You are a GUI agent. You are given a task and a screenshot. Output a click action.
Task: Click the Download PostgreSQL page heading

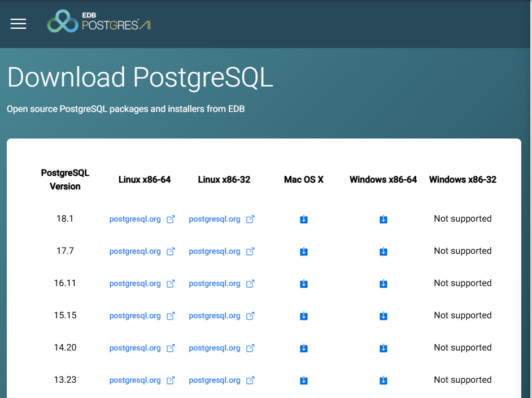pos(140,78)
